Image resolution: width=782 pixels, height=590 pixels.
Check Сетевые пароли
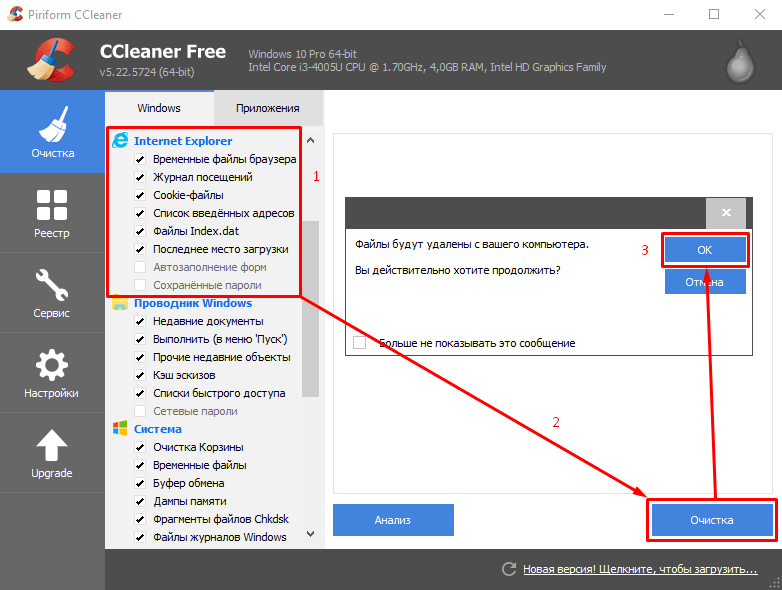[140, 411]
